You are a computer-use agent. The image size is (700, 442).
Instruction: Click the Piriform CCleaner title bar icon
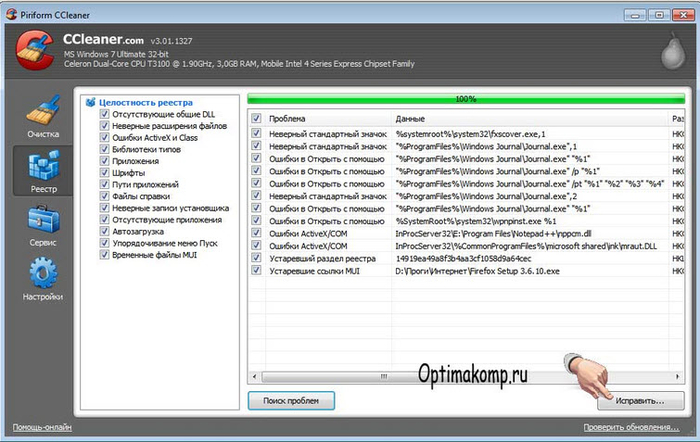pos(12,14)
